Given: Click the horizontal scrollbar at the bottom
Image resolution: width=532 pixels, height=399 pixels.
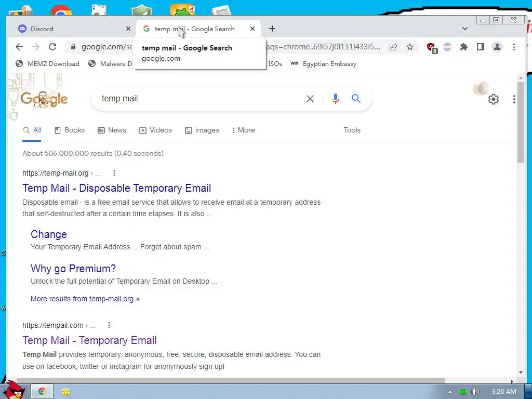Looking at the screenshot, I should (231, 381).
